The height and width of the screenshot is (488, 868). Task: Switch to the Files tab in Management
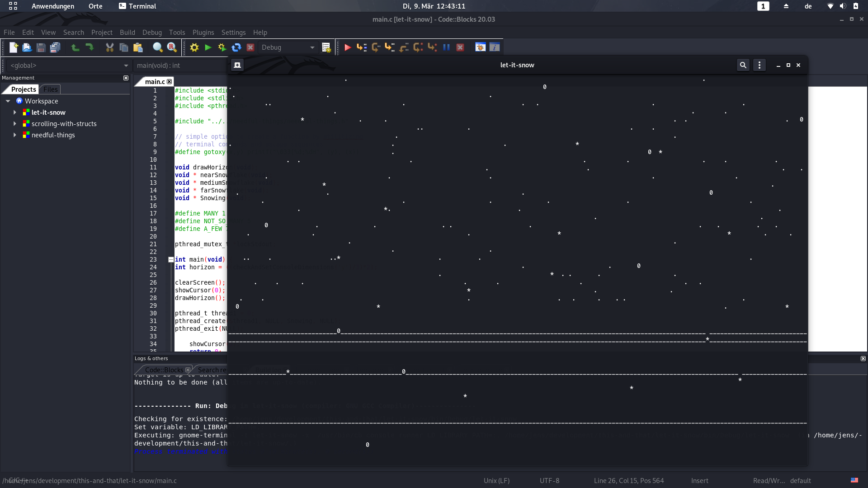pos(50,89)
